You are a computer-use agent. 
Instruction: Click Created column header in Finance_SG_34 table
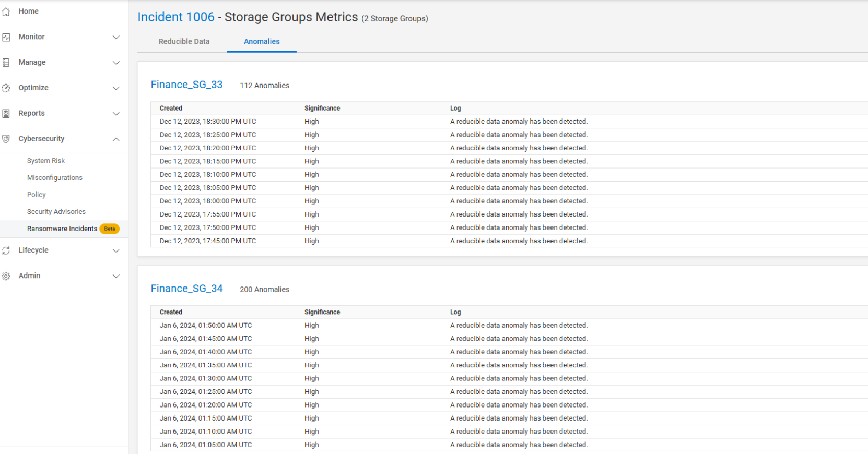coord(171,312)
